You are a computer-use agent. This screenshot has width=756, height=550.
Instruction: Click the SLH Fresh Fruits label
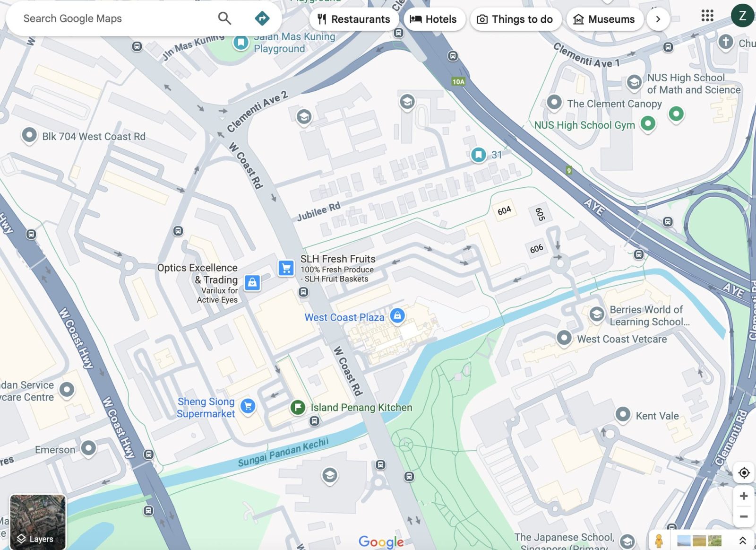tap(338, 259)
